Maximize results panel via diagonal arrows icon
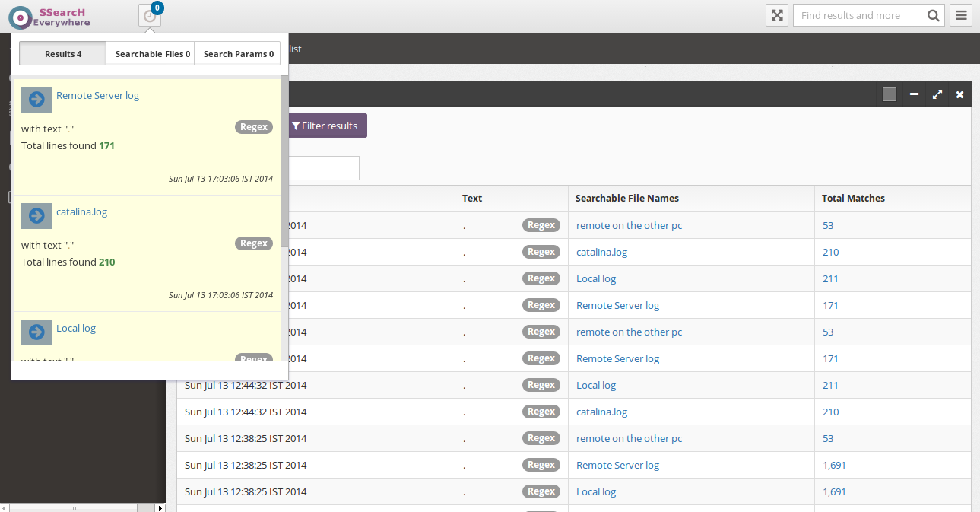The image size is (980, 512). pos(937,94)
